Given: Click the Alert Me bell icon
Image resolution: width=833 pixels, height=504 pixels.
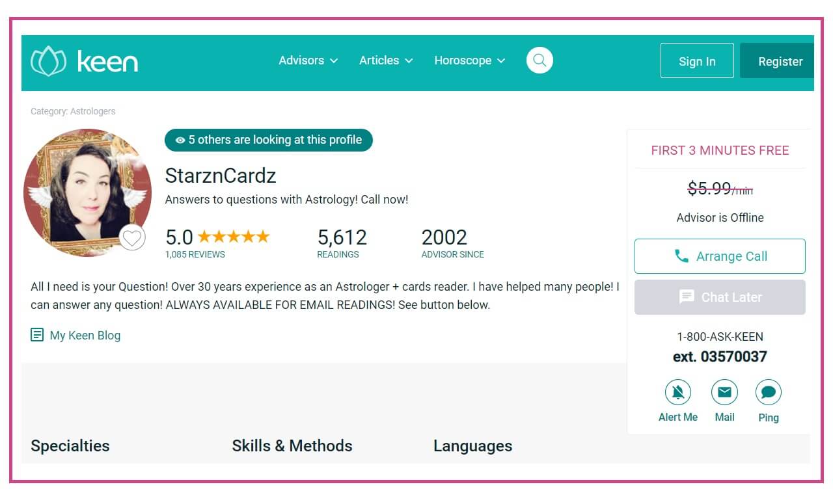Looking at the screenshot, I should [x=677, y=392].
